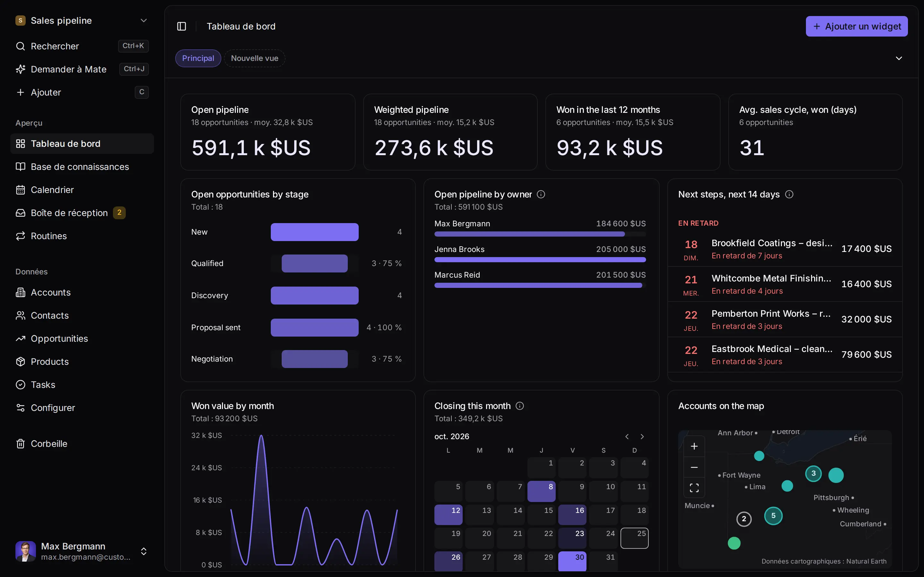Go to next month in calendar

pyautogui.click(x=642, y=437)
